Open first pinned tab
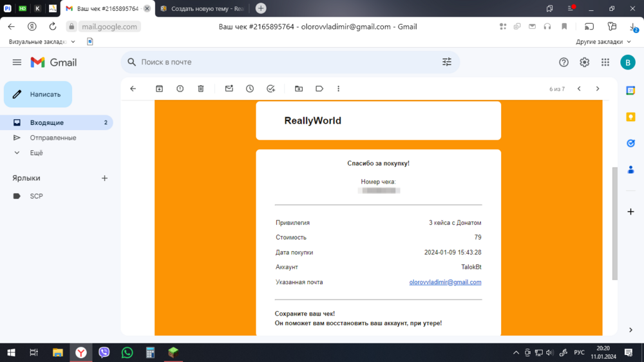 tap(7, 8)
